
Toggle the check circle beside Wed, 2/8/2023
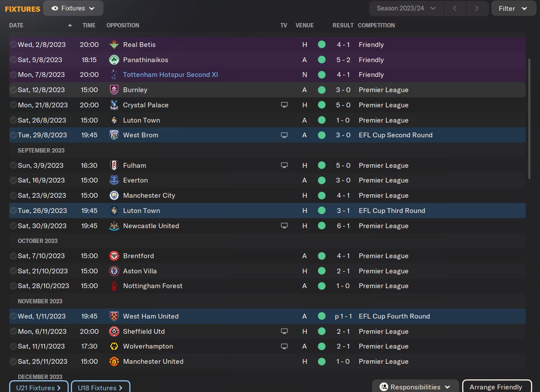pos(13,45)
